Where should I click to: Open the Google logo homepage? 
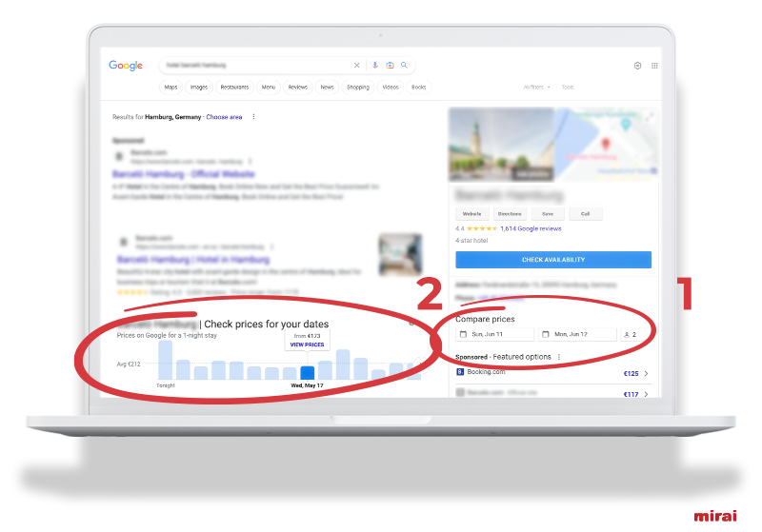tap(126, 65)
